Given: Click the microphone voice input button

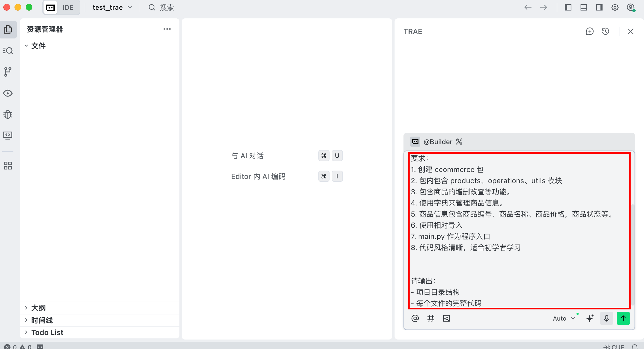Looking at the screenshot, I should 606,318.
